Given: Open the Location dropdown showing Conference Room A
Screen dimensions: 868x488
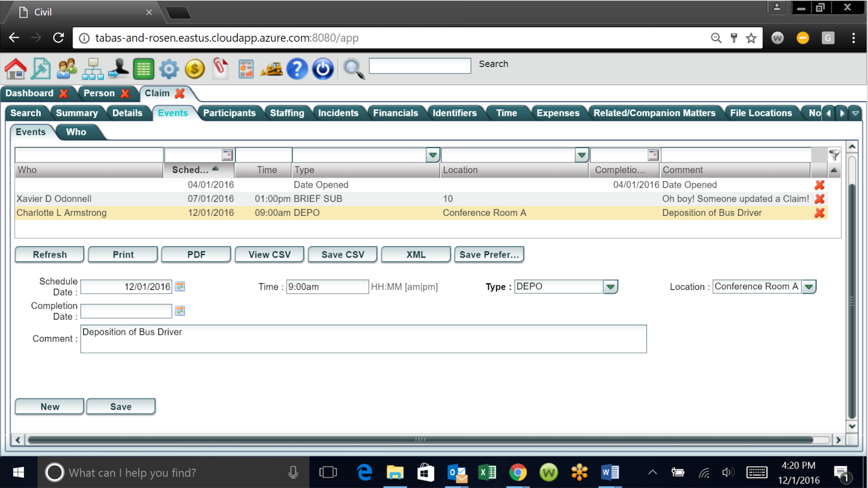Looking at the screenshot, I should [809, 286].
